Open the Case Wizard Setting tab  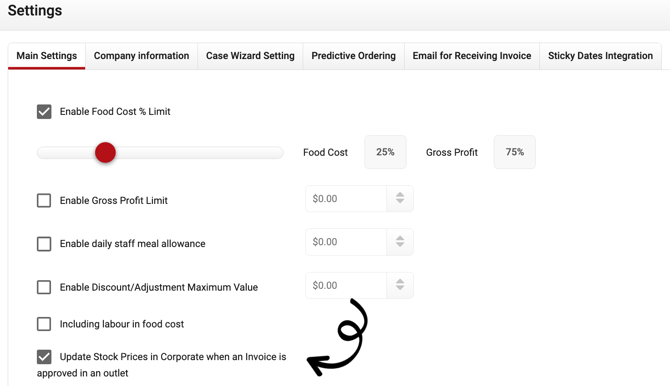click(250, 56)
